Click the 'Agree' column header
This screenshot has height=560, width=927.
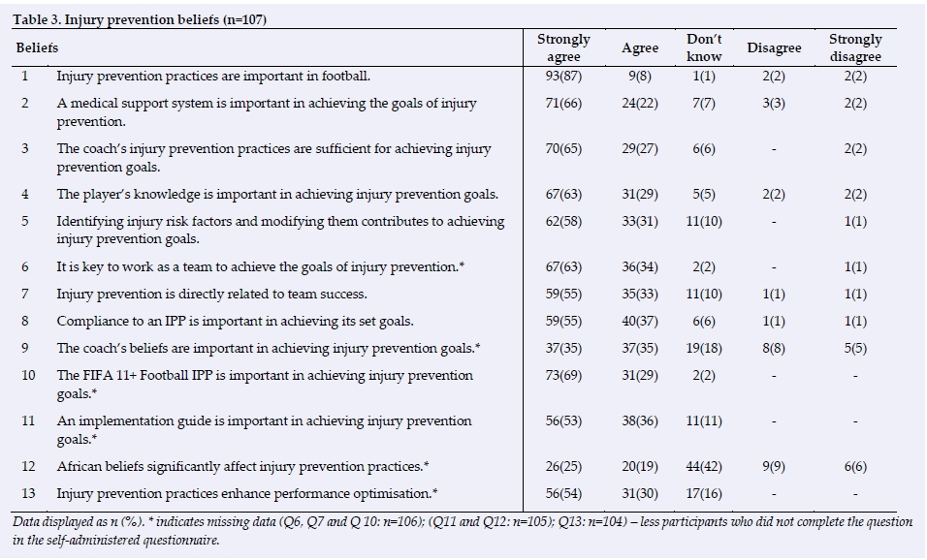[x=640, y=47]
